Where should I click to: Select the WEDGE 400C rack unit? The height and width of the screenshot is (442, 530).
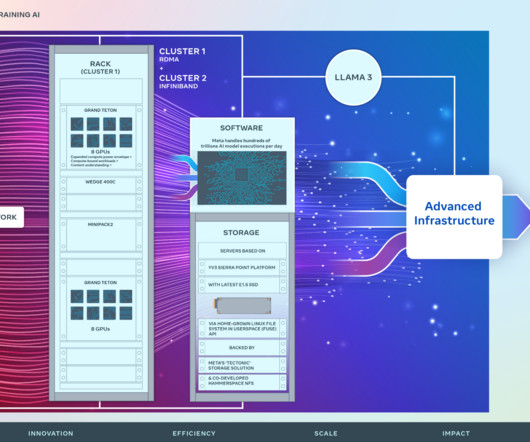coord(101,185)
